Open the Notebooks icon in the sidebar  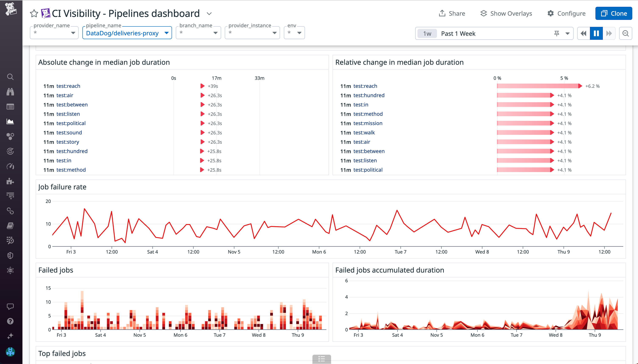click(10, 226)
